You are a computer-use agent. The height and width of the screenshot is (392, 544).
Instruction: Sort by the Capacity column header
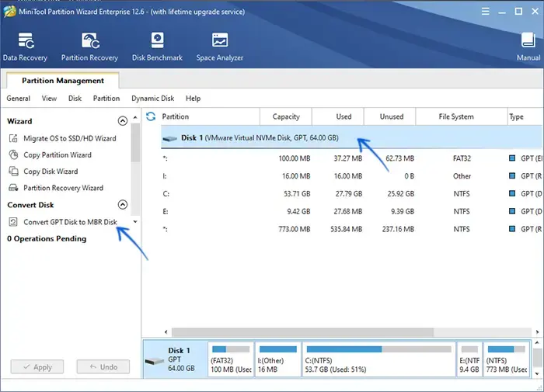click(286, 116)
